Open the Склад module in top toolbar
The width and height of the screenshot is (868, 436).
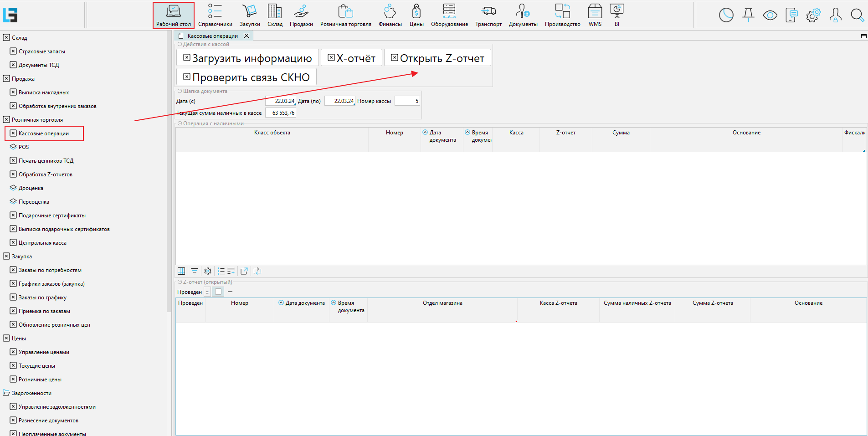[274, 15]
